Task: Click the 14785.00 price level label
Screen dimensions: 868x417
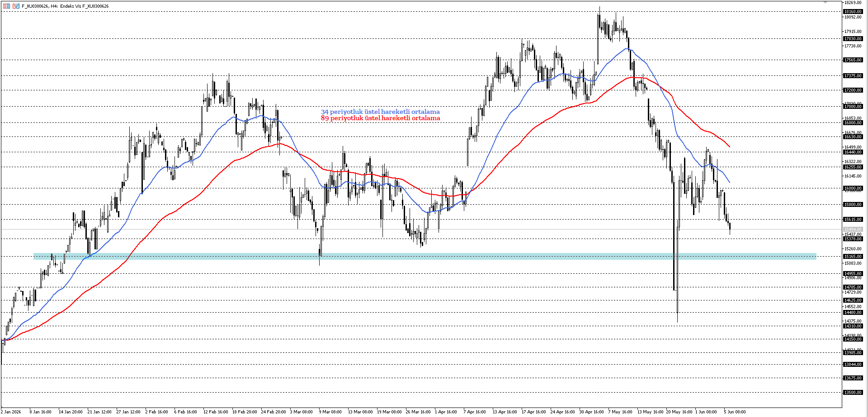Action: (x=853, y=287)
